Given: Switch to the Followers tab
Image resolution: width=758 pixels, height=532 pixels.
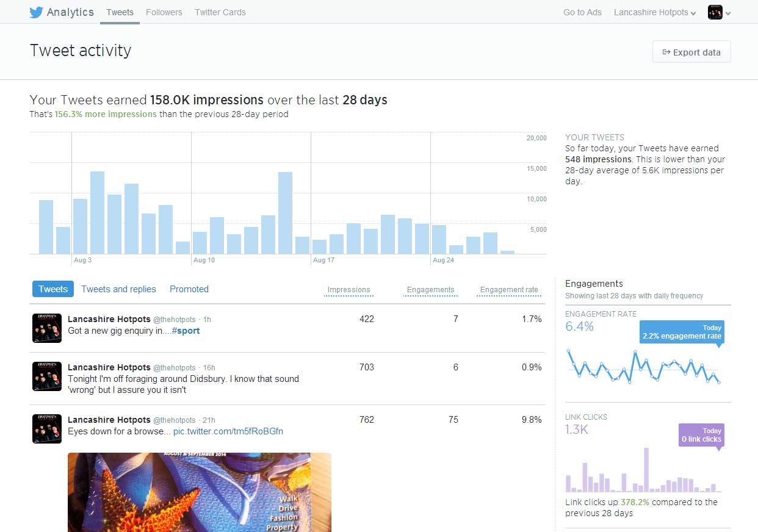Looking at the screenshot, I should point(164,12).
